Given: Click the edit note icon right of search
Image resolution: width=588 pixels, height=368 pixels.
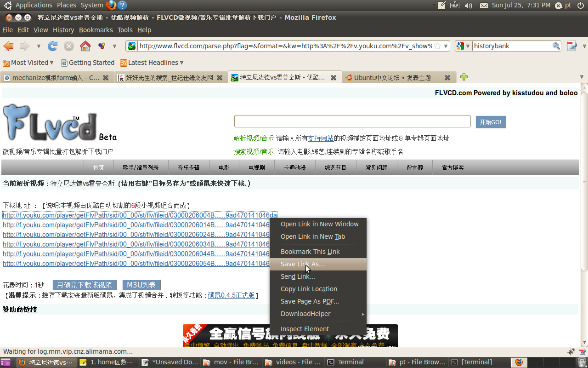Looking at the screenshot, I should (x=571, y=46).
